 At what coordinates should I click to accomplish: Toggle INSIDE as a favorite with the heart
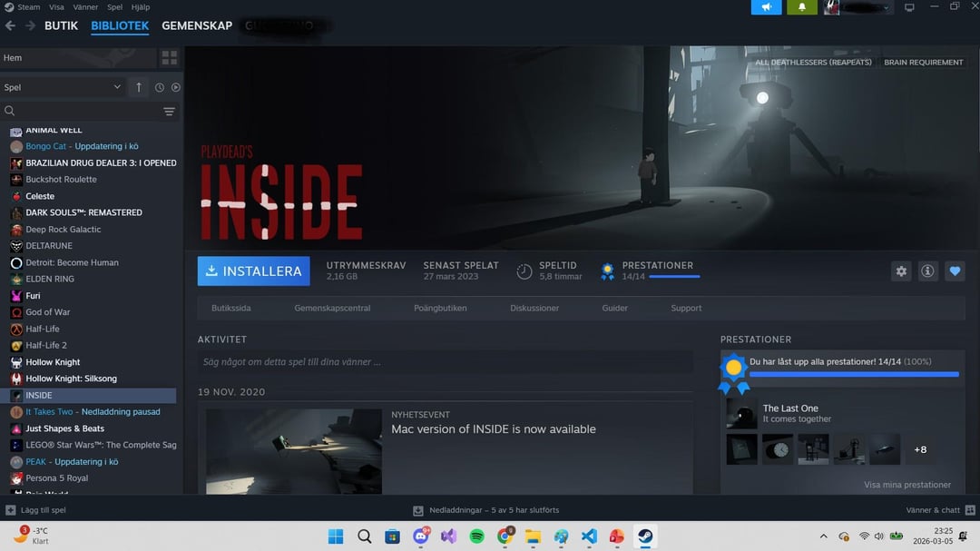tap(954, 271)
